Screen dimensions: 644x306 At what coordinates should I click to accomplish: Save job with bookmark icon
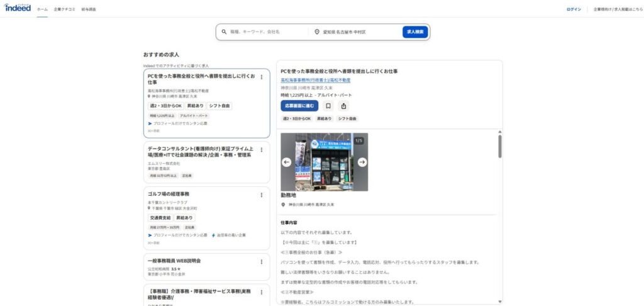pyautogui.click(x=328, y=106)
